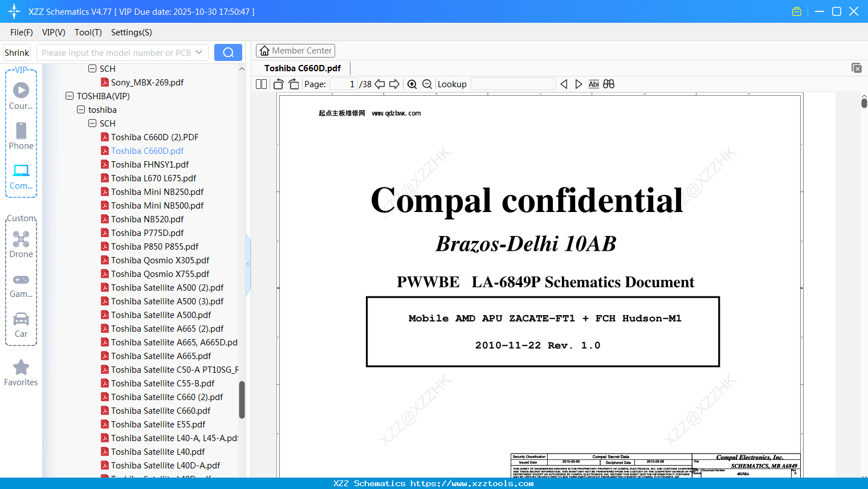Rotate the page counterclockwise
Viewport: 868px width, 489px height.
click(x=279, y=84)
